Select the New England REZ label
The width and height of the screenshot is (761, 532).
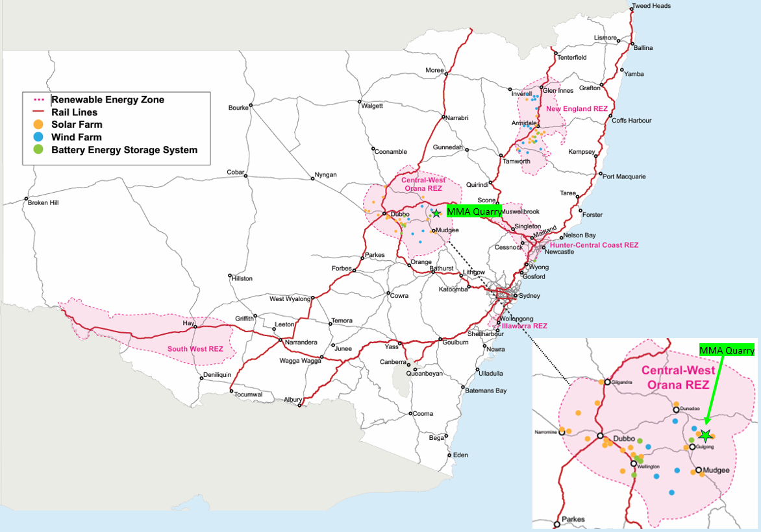point(576,109)
